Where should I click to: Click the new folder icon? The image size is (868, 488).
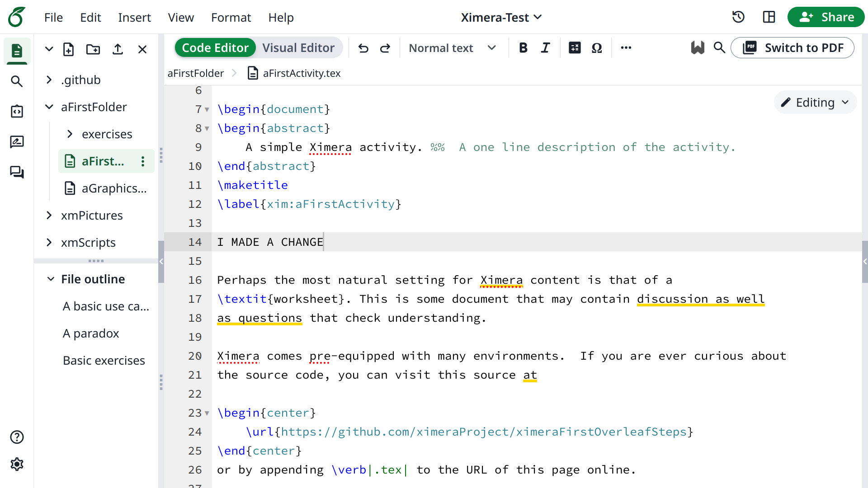[x=93, y=49]
